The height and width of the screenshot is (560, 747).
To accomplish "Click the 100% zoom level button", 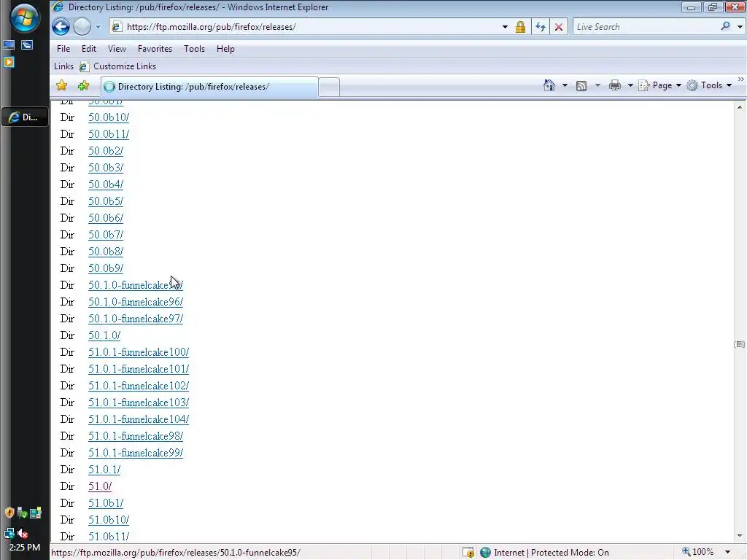I will (x=699, y=553).
